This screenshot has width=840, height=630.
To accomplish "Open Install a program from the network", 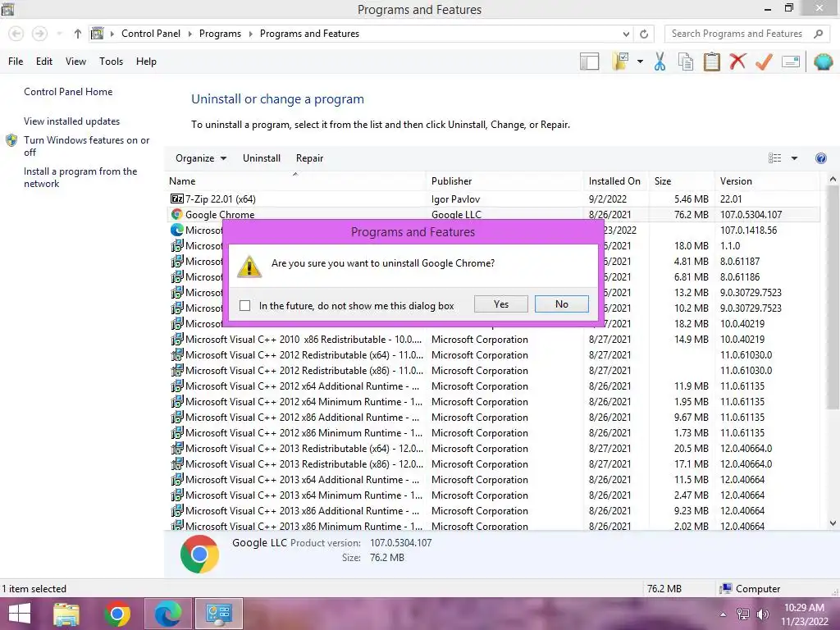I will point(80,177).
